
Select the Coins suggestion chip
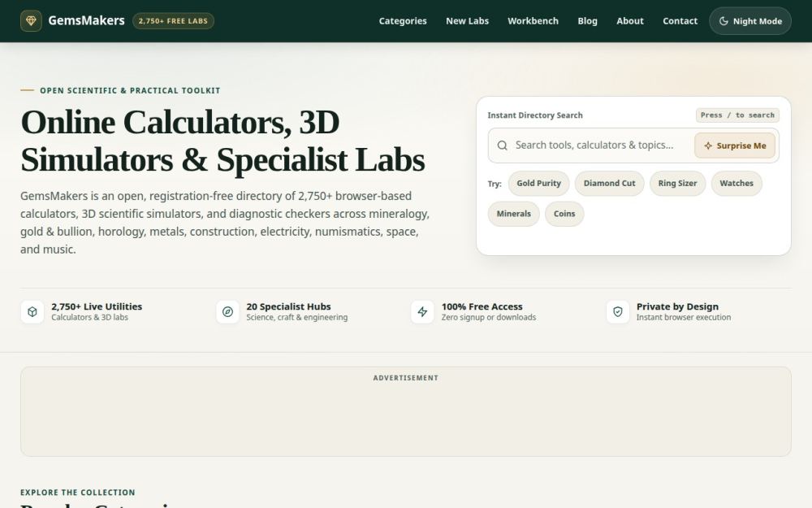pyautogui.click(x=564, y=214)
